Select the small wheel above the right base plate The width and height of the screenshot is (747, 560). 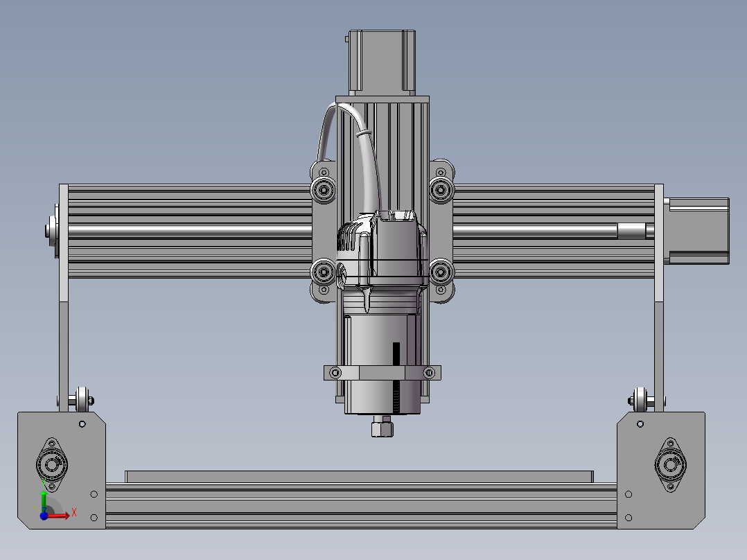point(640,400)
